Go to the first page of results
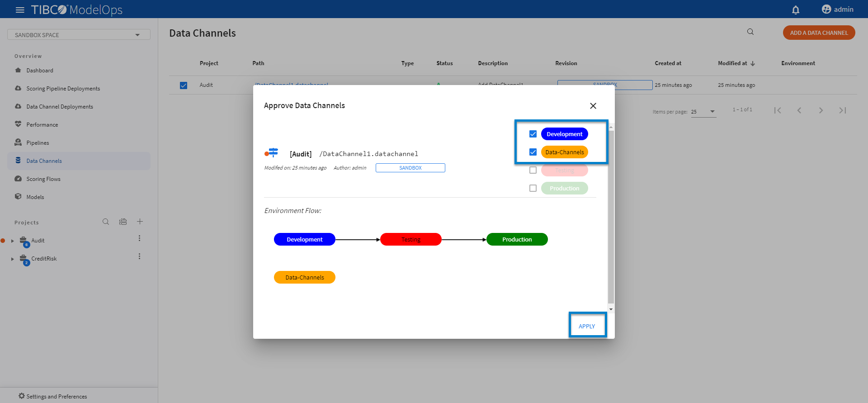Image resolution: width=868 pixels, height=403 pixels. (778, 110)
